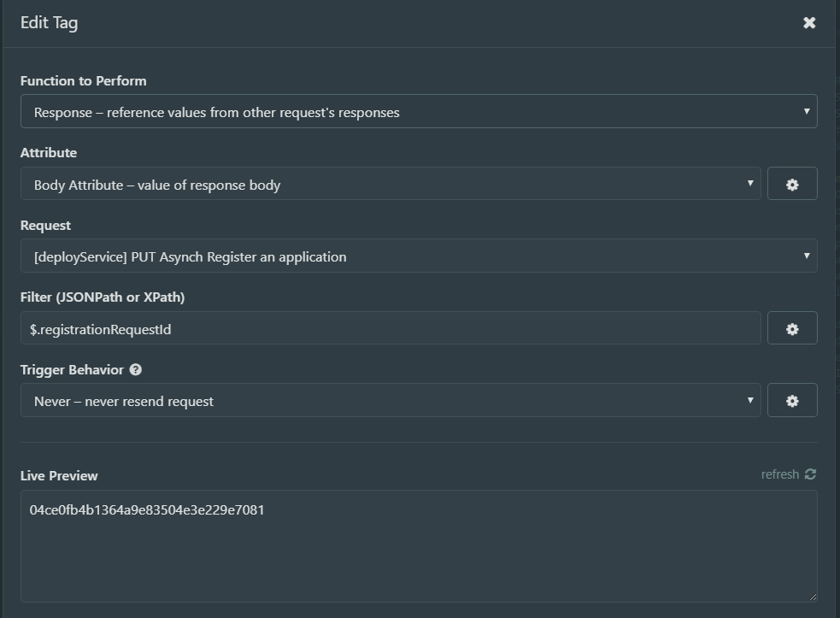Click inside the Live Preview text area
This screenshot has height=618, width=840.
(x=419, y=547)
